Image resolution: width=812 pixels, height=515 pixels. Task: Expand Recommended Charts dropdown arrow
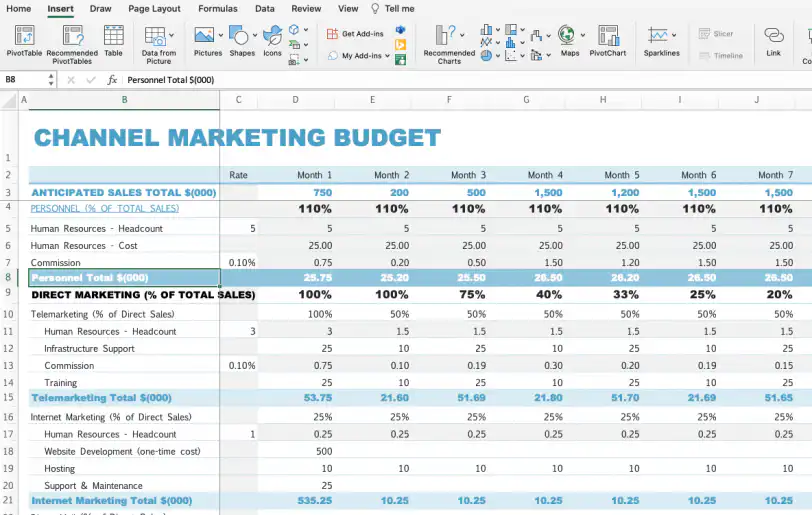[462, 35]
